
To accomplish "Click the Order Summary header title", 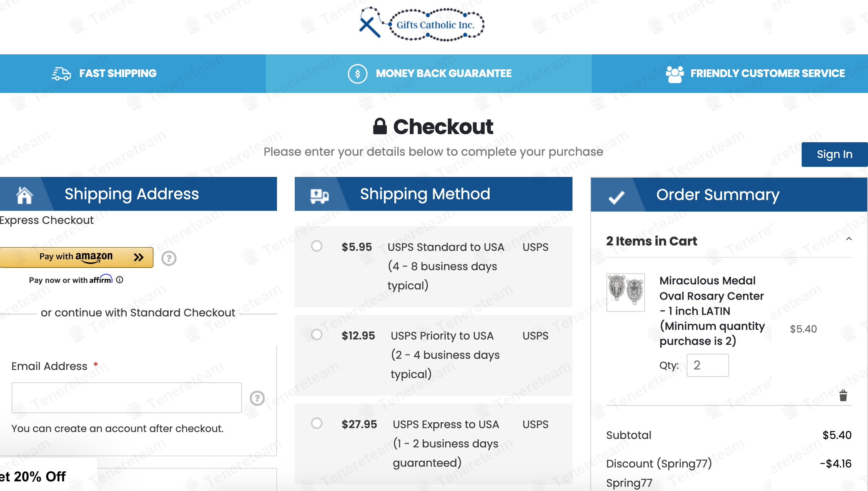I will point(718,195).
